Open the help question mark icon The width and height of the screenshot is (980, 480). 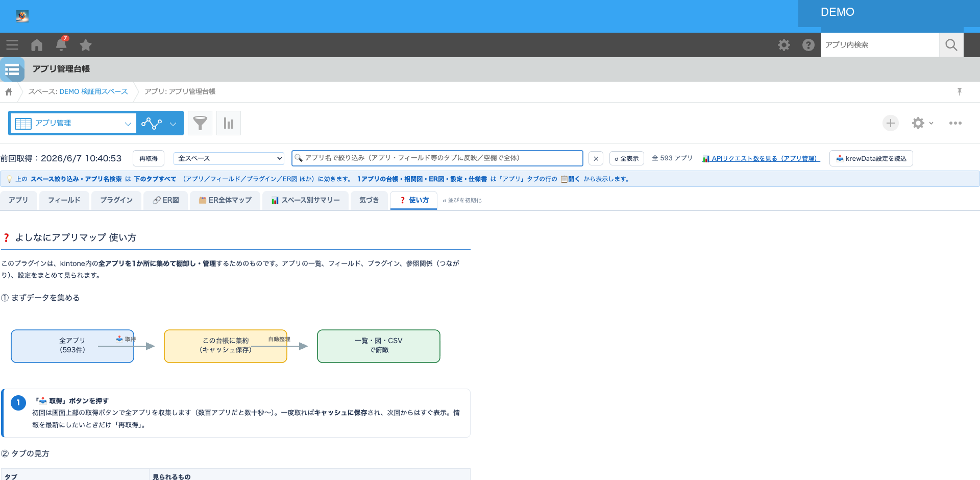point(808,45)
